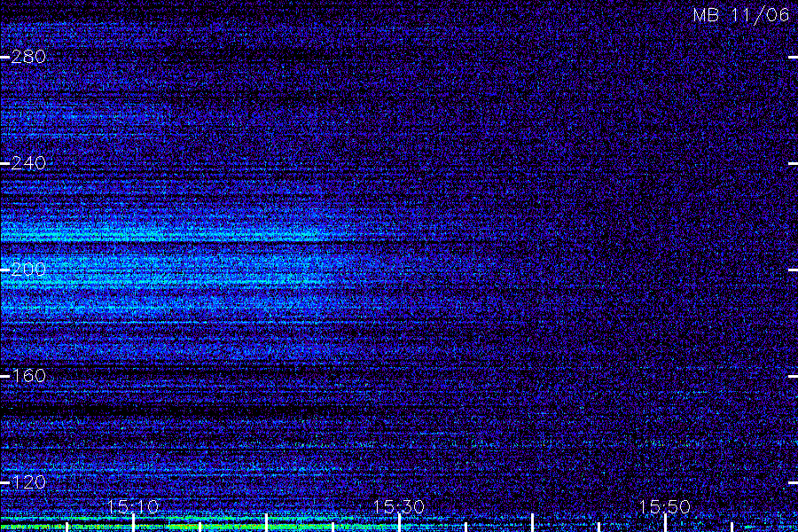Screen dimensions: 798x532
Task: Click the time tick mark below 15:30
Action: click(400, 523)
